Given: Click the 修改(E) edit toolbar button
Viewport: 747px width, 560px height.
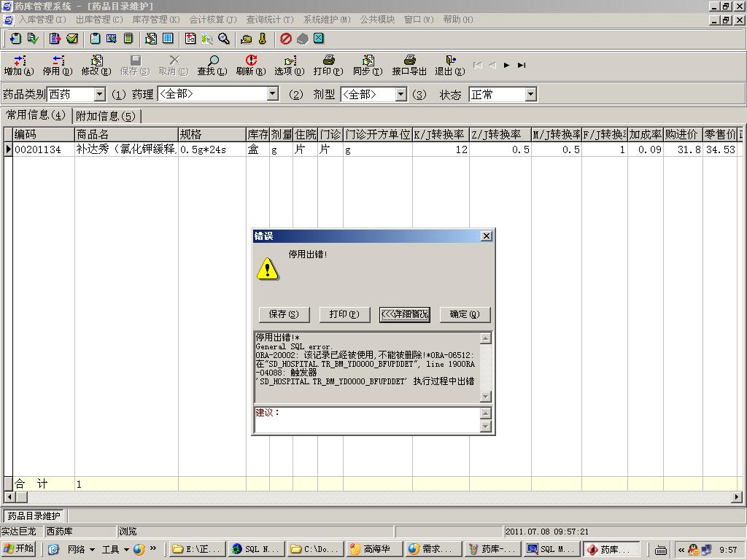Looking at the screenshot, I should click(x=96, y=65).
